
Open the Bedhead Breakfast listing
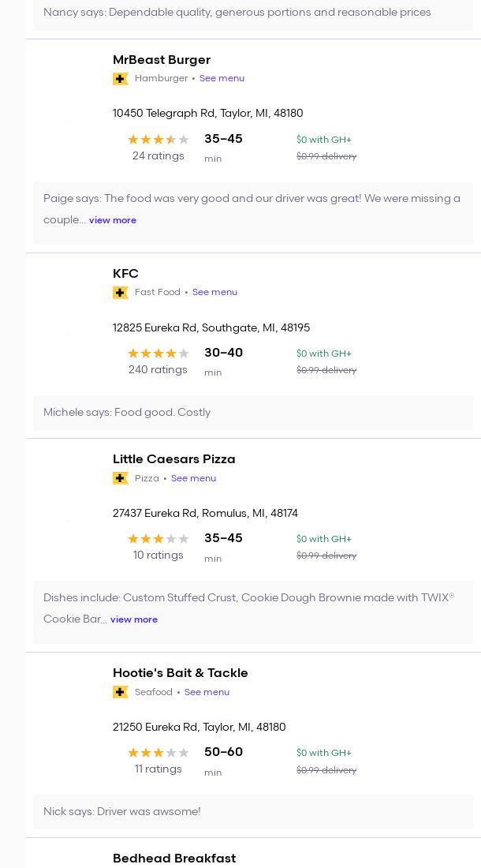coord(174,859)
